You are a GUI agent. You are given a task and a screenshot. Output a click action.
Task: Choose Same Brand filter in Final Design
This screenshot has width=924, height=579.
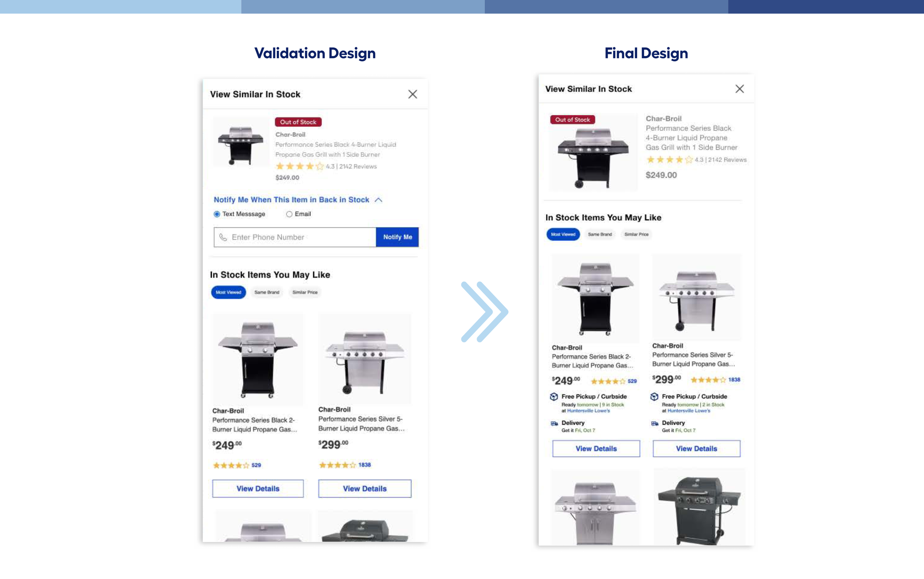(600, 234)
